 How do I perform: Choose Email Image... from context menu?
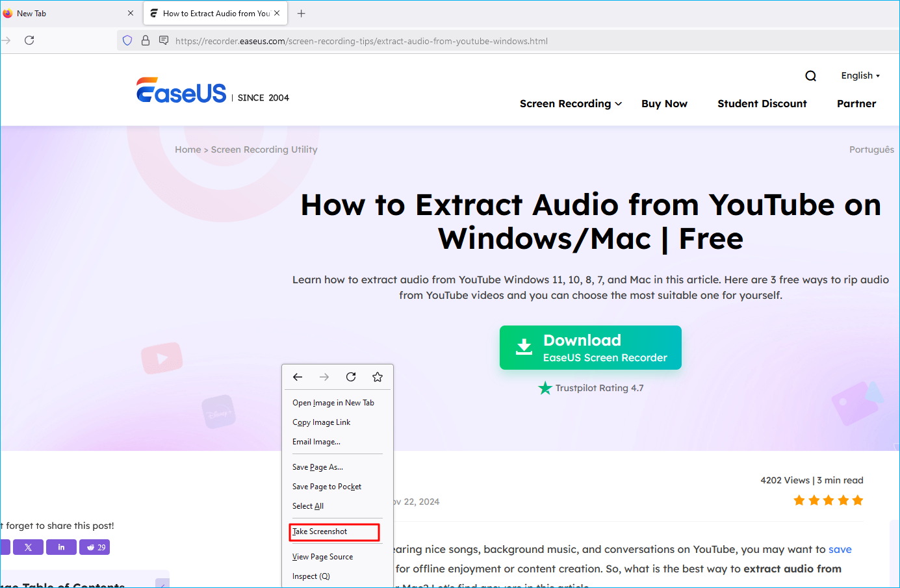click(316, 442)
